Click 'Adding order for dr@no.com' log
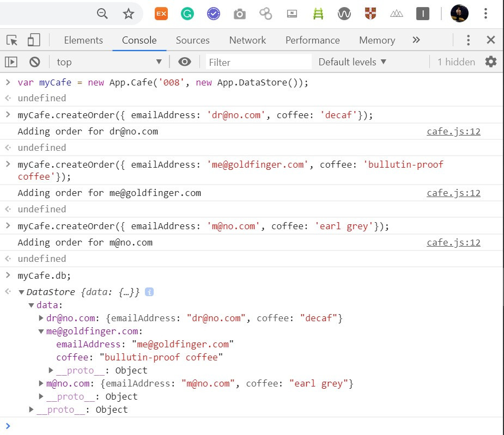 88,131
